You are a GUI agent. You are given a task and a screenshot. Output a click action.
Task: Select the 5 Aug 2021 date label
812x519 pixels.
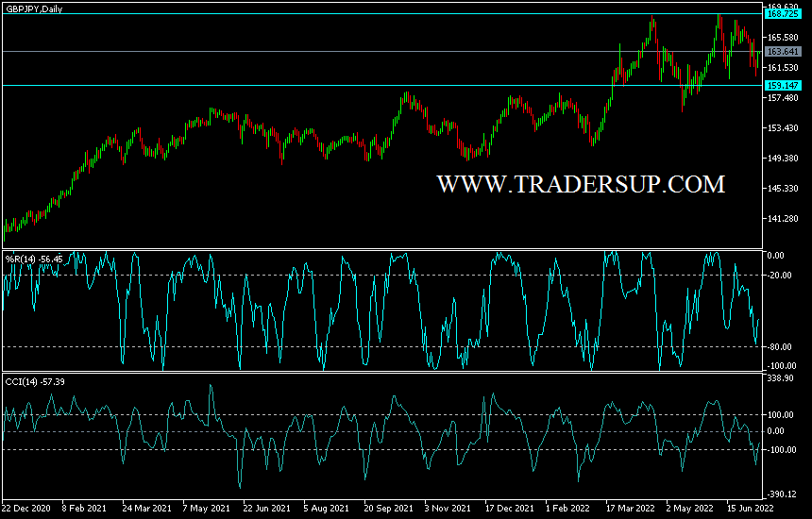tap(327, 508)
